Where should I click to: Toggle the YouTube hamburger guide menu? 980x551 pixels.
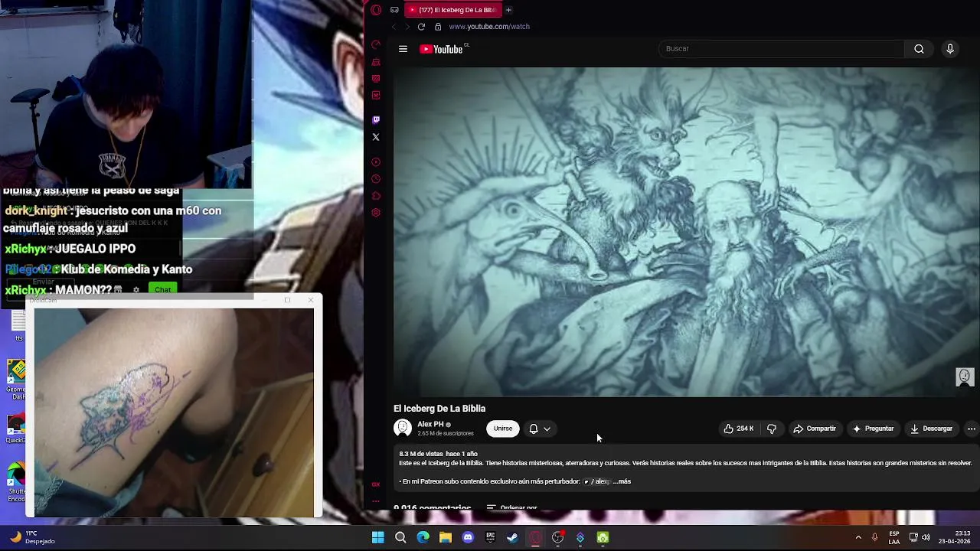[x=403, y=49]
